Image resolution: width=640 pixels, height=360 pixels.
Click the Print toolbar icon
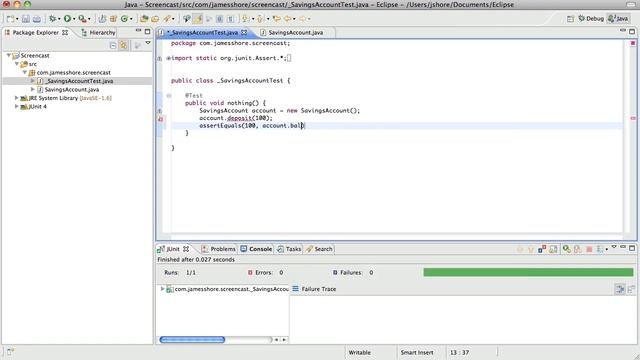[x=37, y=19]
